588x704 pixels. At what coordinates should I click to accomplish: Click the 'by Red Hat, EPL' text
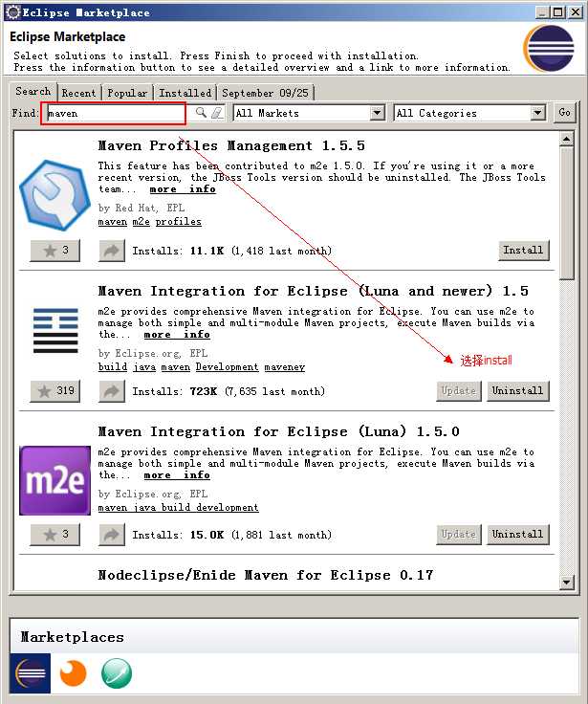pos(142,208)
